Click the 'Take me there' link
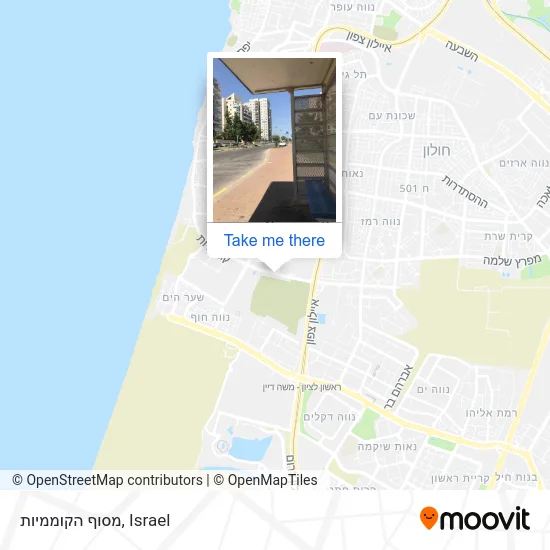The width and height of the screenshot is (550, 550). click(x=274, y=240)
